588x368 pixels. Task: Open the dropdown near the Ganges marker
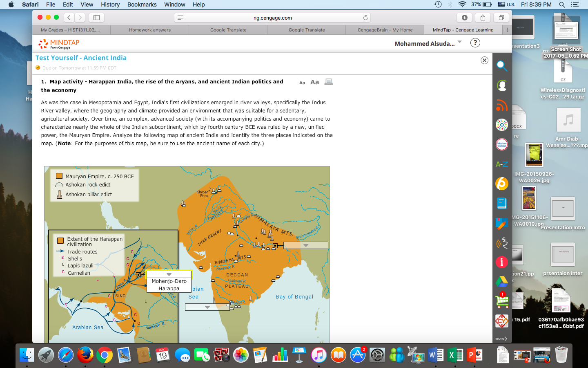305,245
